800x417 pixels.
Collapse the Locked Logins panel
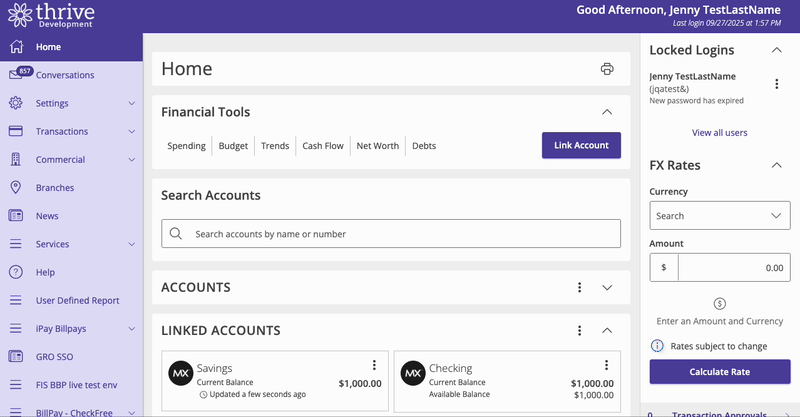coord(776,50)
